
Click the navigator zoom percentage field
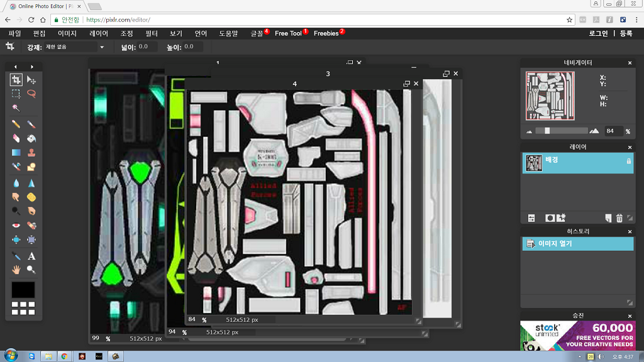pyautogui.click(x=613, y=131)
